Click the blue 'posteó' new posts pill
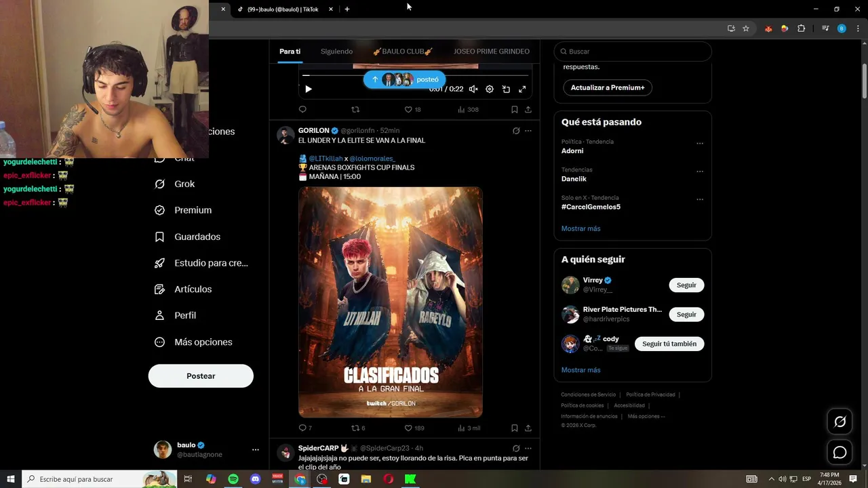 click(x=405, y=79)
